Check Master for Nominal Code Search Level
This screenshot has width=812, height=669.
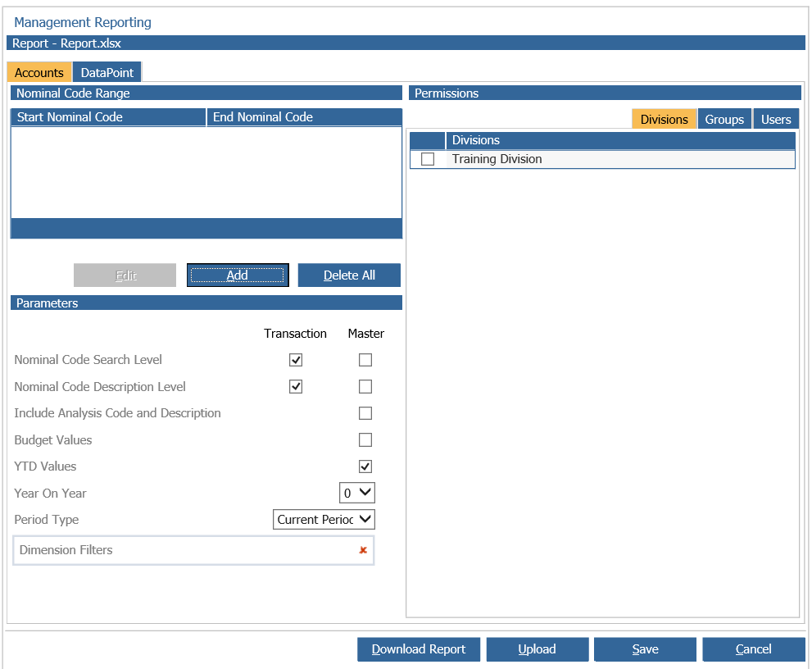coord(365,359)
